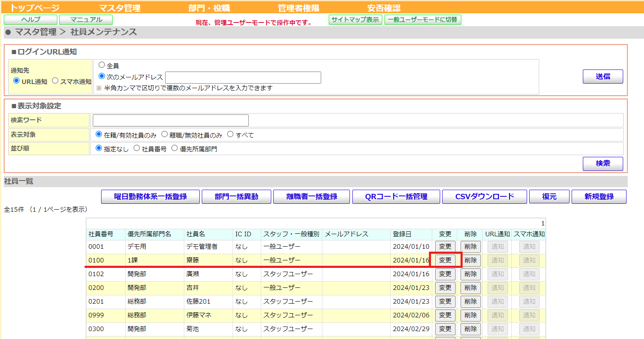Open the 安否確認 menu
This screenshot has height=339, width=644.
click(x=384, y=8)
